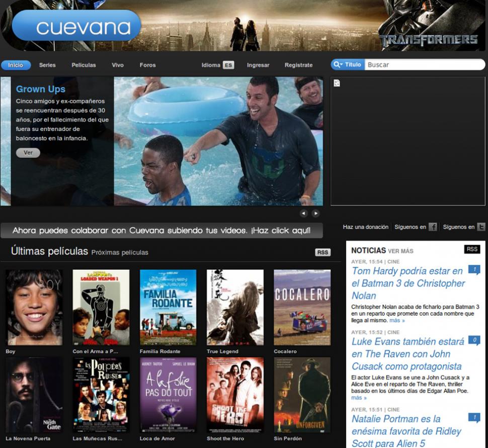Viewport: 488px width, 448px height.
Task: Expand the Título search type dropdown
Action: coord(347,65)
